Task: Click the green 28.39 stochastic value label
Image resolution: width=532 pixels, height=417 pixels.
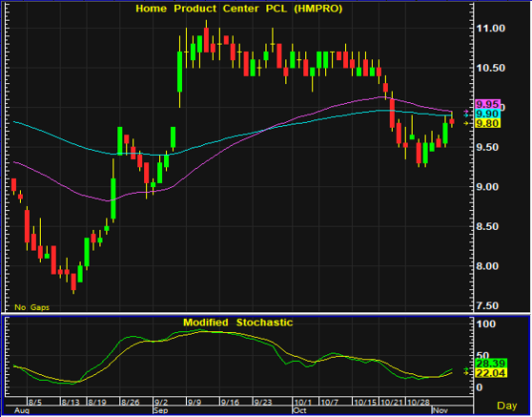Action: (x=491, y=364)
